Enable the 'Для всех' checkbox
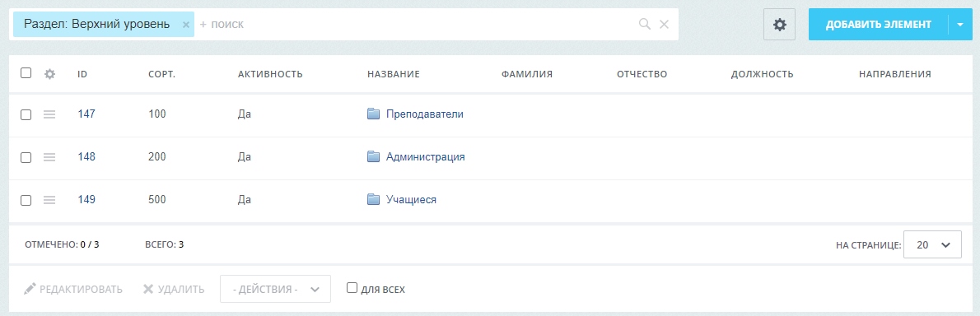980x316 pixels. point(352,288)
